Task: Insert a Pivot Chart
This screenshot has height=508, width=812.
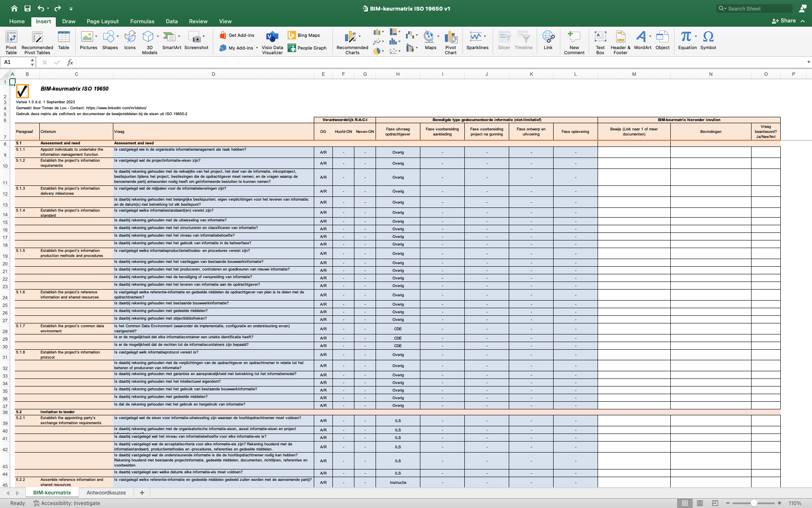Action: tap(451, 42)
